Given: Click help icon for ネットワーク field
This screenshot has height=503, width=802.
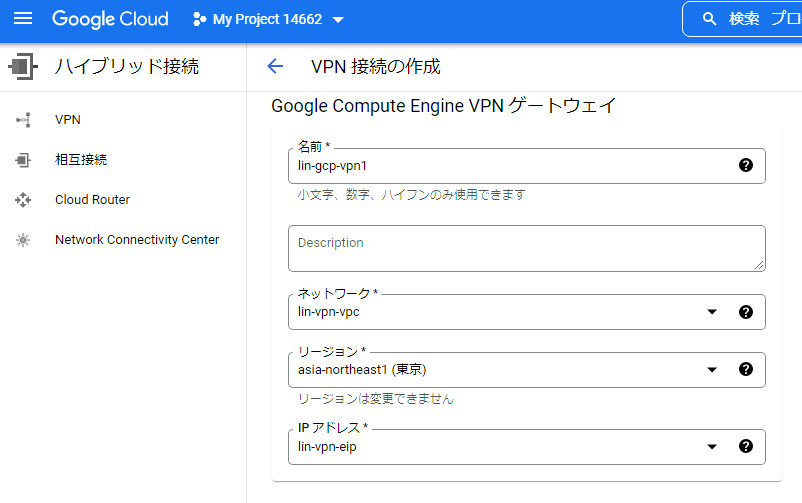Looking at the screenshot, I should click(745, 312).
